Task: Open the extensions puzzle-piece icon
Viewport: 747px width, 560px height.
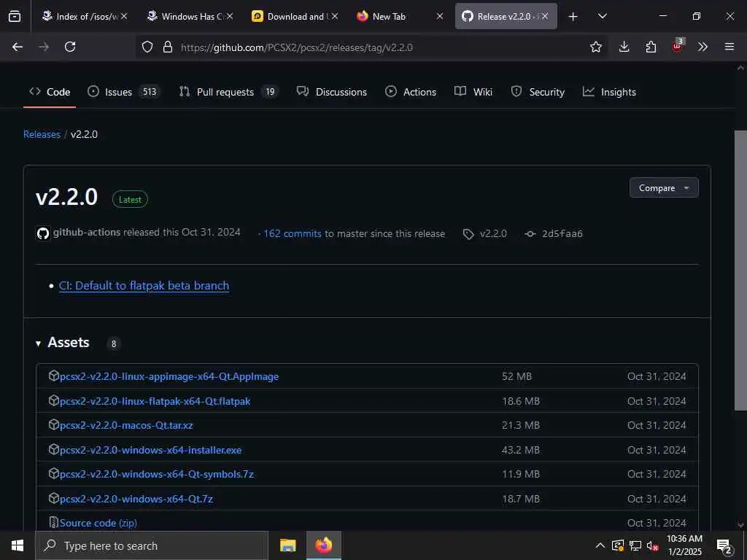Action: click(651, 47)
